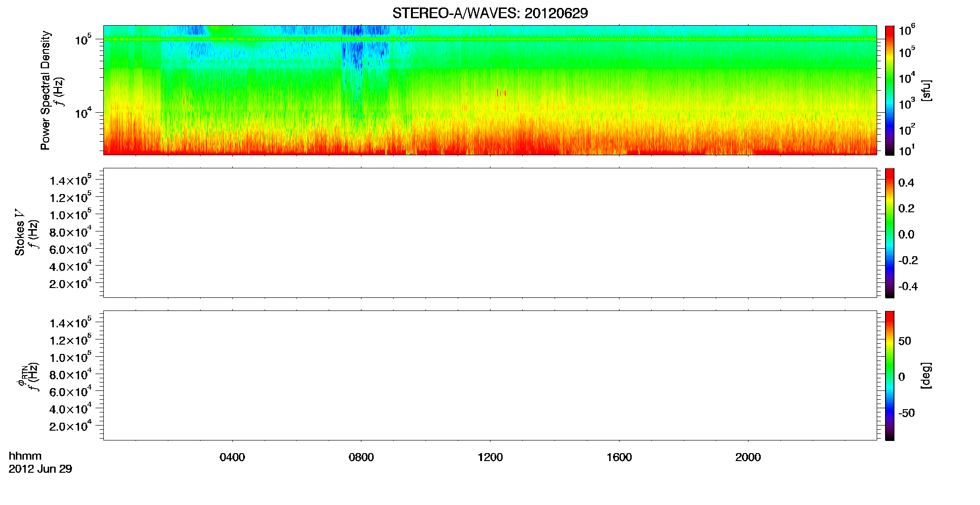Click the STEREO-A/WAVES: 20120629 title
Screen dimensions: 980x505
pos(490,13)
